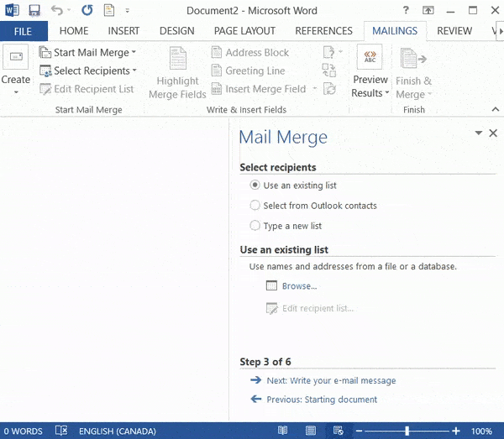The image size is (504, 439).
Task: Expand Insert Merge Field dropdown arrow
Action: tap(315, 88)
